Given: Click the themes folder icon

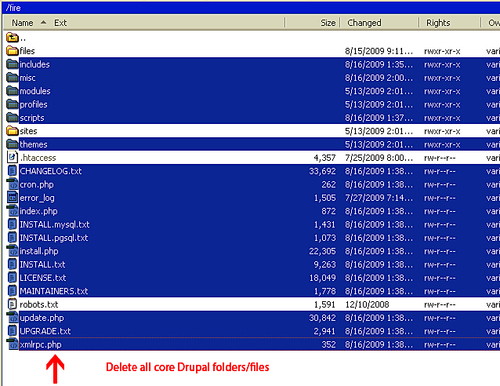Looking at the screenshot, I should pyautogui.click(x=12, y=144).
